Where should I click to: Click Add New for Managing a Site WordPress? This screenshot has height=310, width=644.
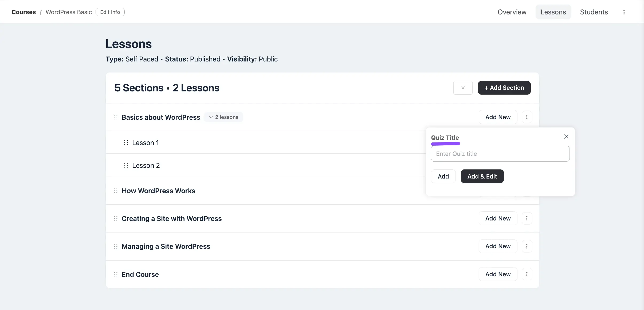(x=498, y=246)
